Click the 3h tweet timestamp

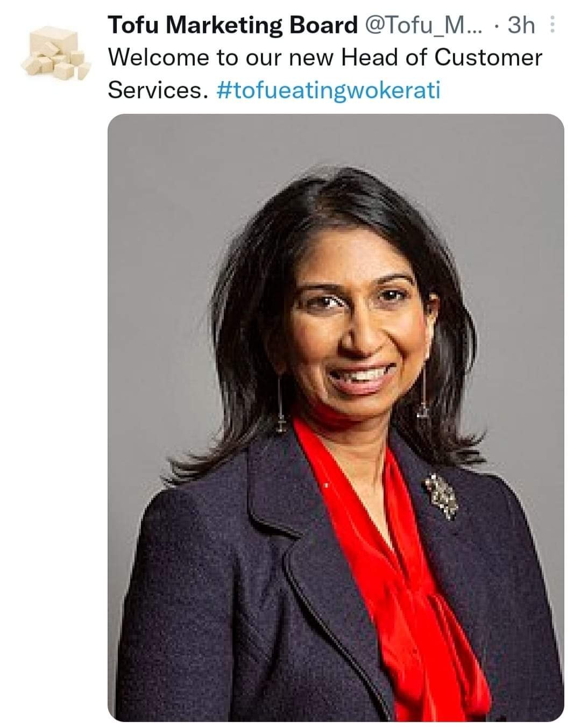coord(521,25)
